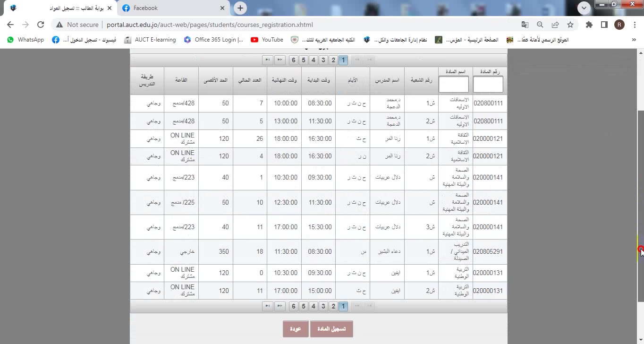
Task: Focus the رقم المادة filter field
Action: point(488,85)
